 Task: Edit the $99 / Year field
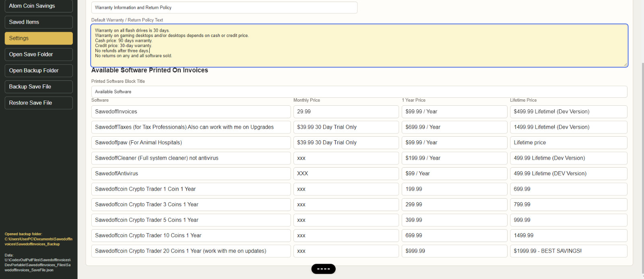point(454,174)
